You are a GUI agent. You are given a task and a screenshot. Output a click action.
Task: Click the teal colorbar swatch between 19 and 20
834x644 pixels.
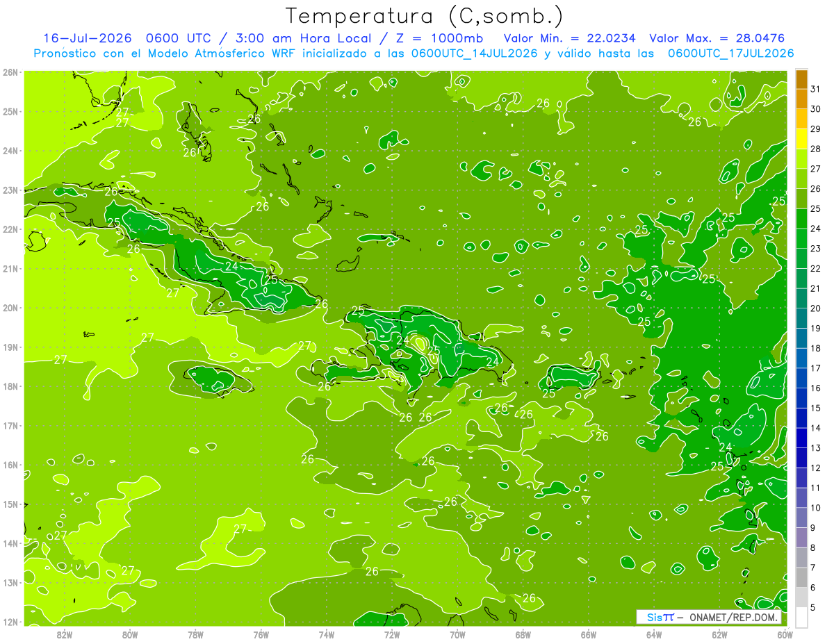tap(801, 319)
